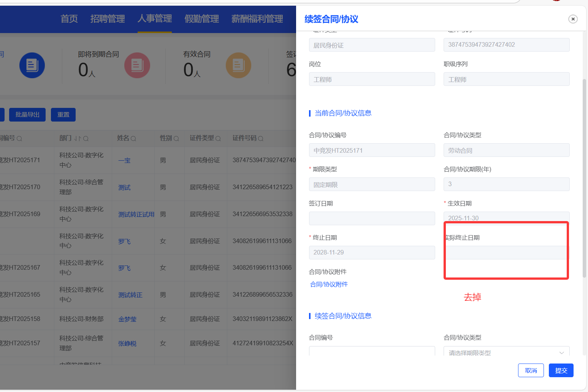588x392 pixels.
Task: Click the 居民身份证 field in the dialog
Action: click(x=372, y=45)
